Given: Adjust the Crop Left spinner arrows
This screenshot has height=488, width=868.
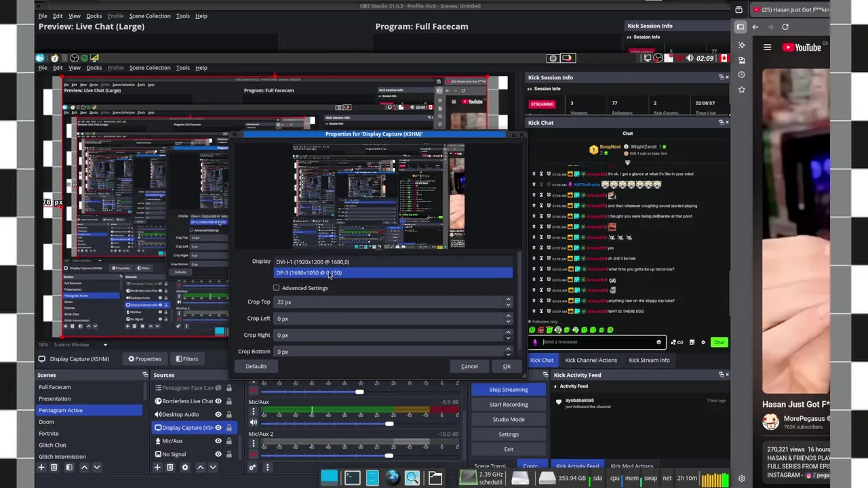Looking at the screenshot, I should coord(508,319).
